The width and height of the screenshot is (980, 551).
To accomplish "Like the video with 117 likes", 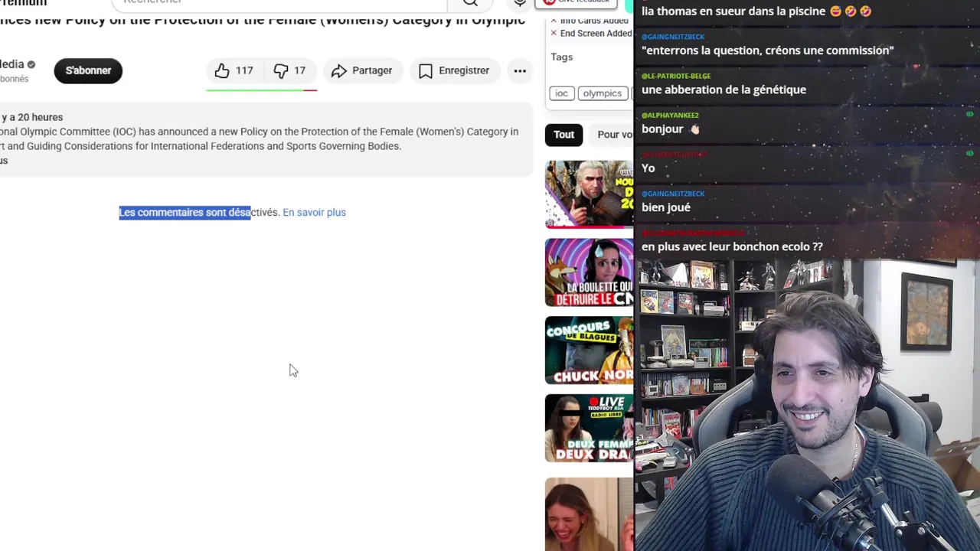I will point(234,70).
